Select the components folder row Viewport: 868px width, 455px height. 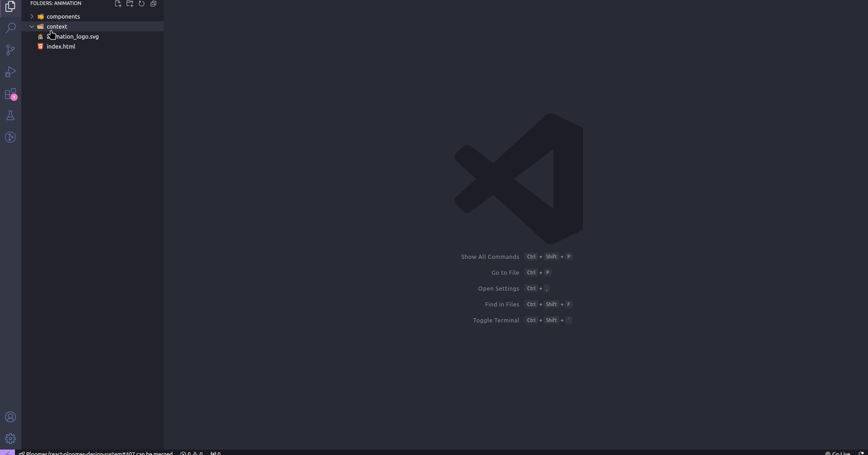point(93,16)
